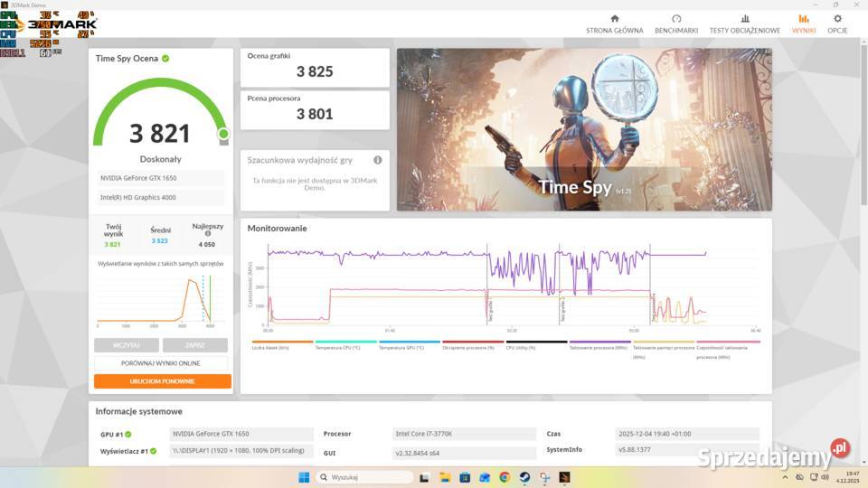Viewport: 868px width, 488px height.
Task: Go to Strona Główna home icon
Action: [615, 19]
